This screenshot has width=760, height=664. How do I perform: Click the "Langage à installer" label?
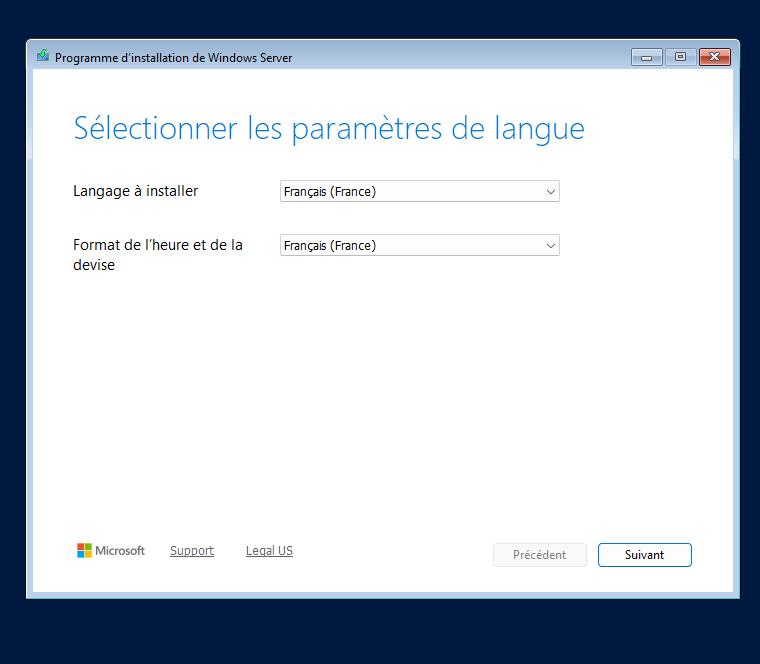point(136,191)
